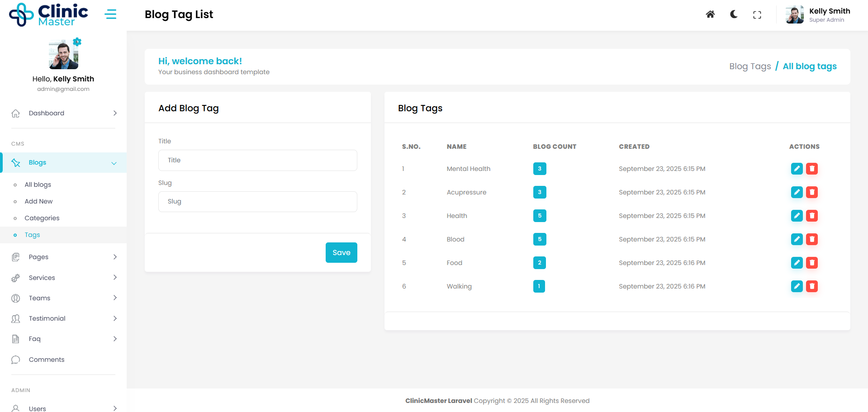Edit the Mental Health tag
The height and width of the screenshot is (412, 868).
(797, 169)
